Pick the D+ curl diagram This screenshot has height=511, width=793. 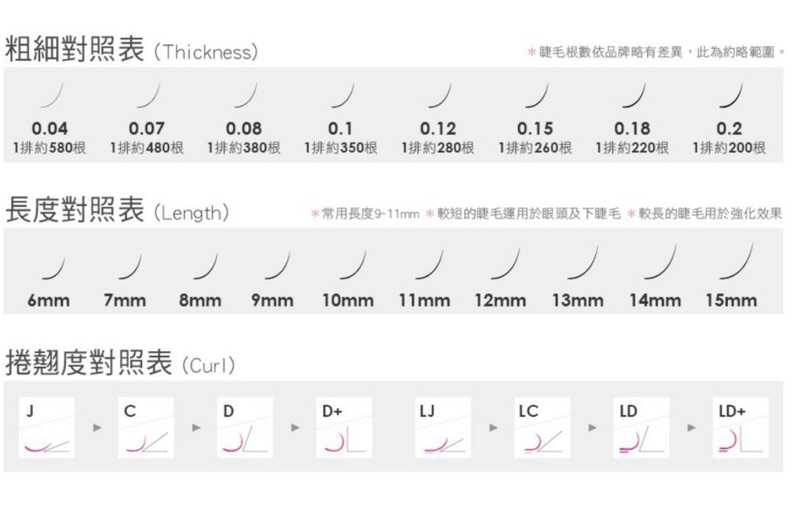(344, 427)
